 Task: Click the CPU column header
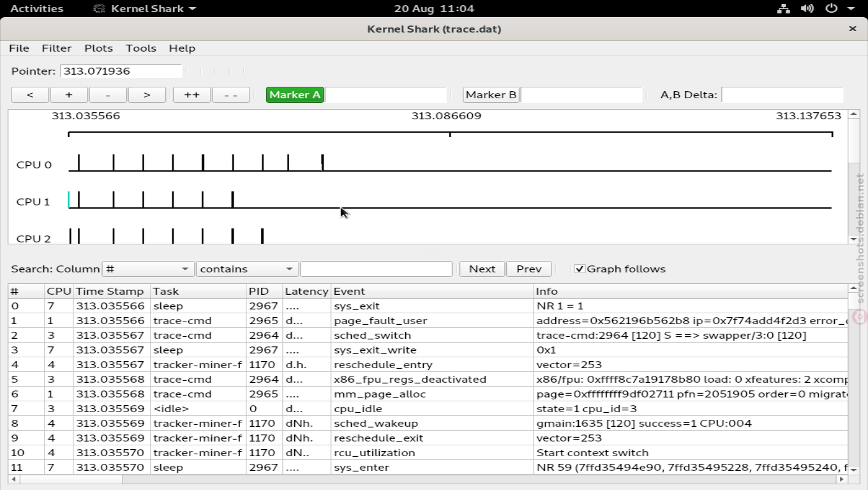[x=59, y=292]
